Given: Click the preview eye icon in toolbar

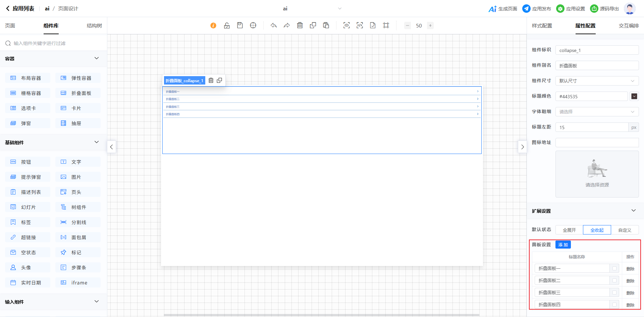Looking at the screenshot, I should (x=346, y=25).
